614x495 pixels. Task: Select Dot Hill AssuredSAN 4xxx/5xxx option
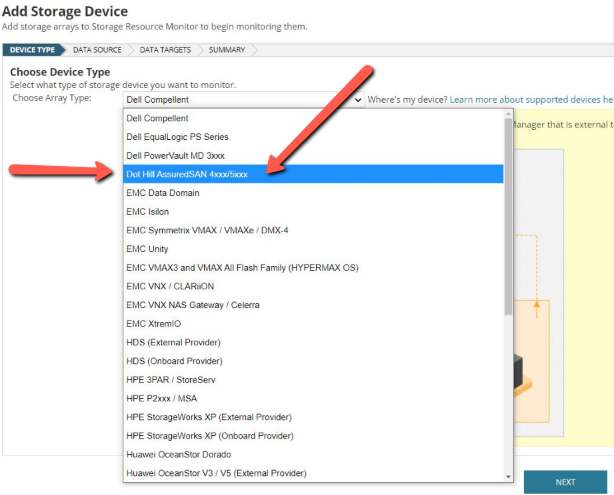click(x=313, y=174)
